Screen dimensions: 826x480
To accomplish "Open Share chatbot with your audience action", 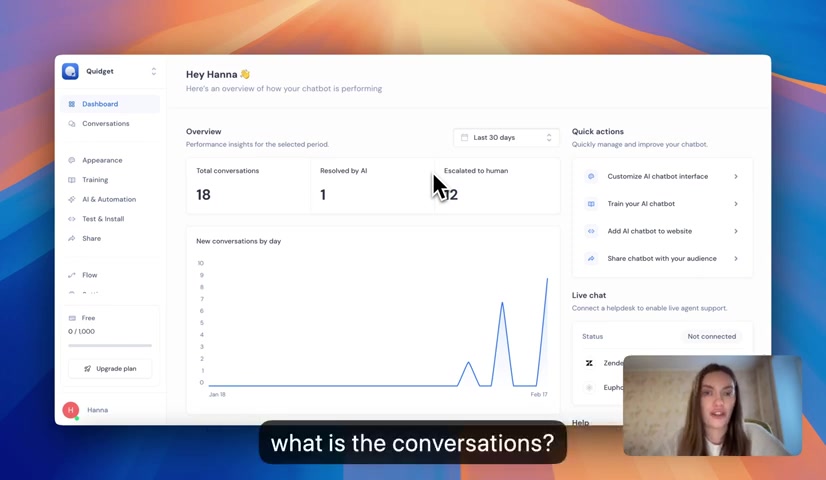I will (663, 259).
